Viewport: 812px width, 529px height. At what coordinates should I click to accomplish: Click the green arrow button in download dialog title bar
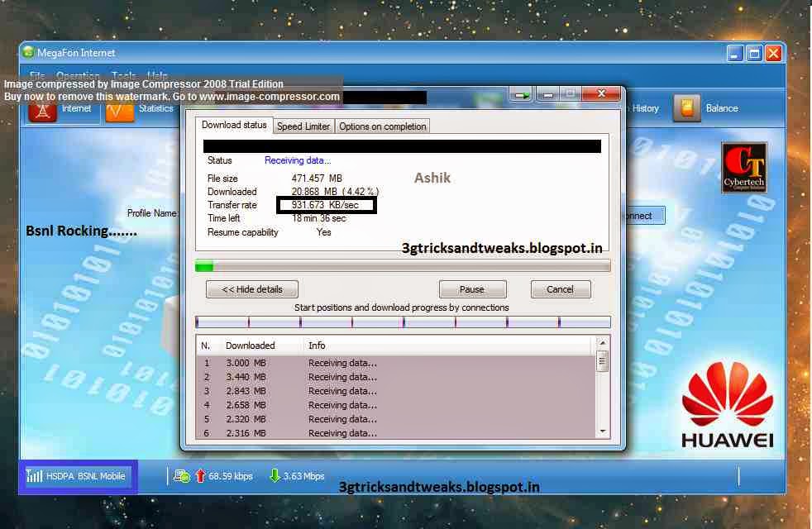[522, 95]
